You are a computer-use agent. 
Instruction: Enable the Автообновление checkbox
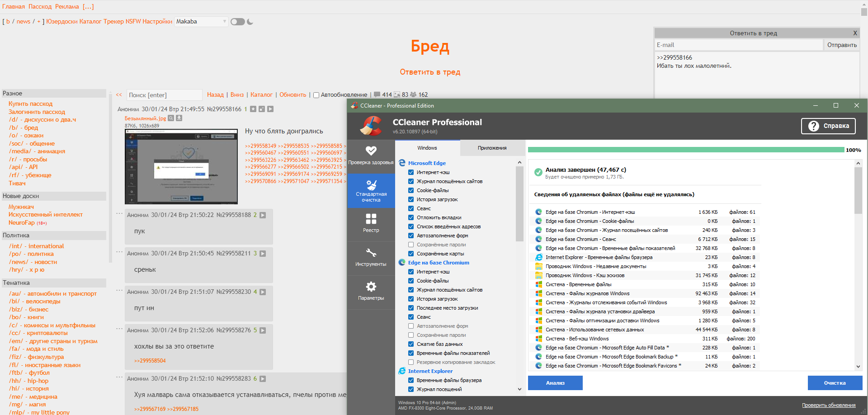316,95
